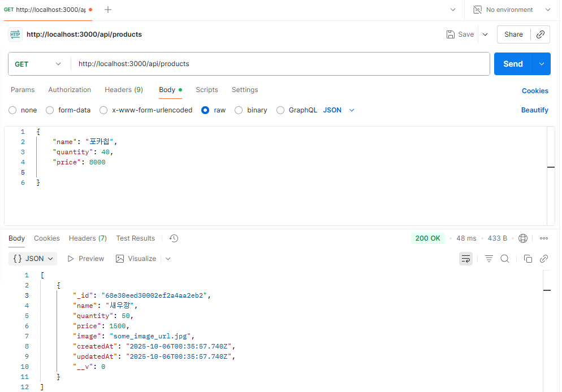This screenshot has height=392, width=562.
Task: Click the request URL input field
Action: [x=280, y=64]
